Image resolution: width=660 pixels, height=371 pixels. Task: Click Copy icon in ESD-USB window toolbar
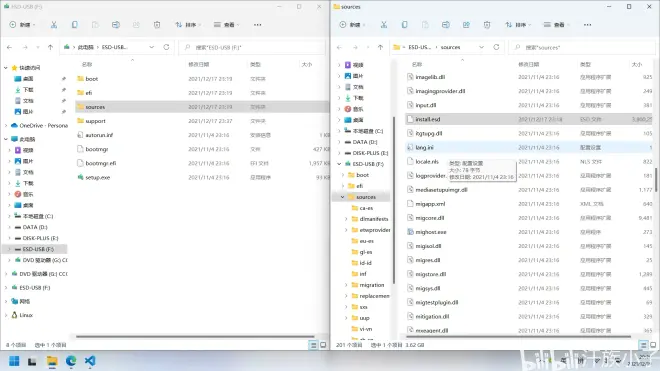pyautogui.click(x=75, y=25)
